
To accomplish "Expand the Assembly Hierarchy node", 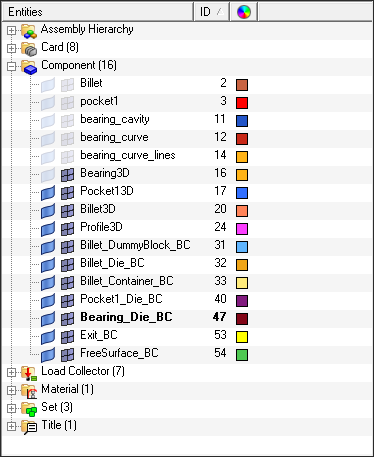I will 11,31.
